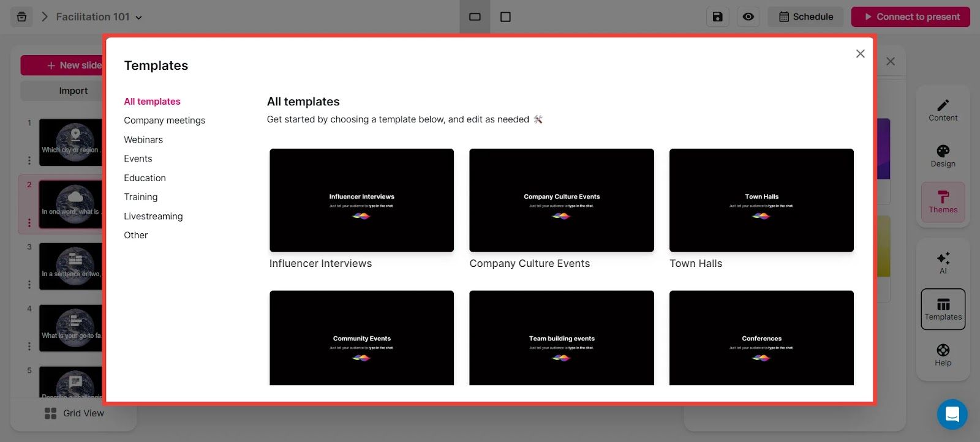Pick the Town Halls template thumbnail
Screen dimensions: 980x442
coord(761,200)
